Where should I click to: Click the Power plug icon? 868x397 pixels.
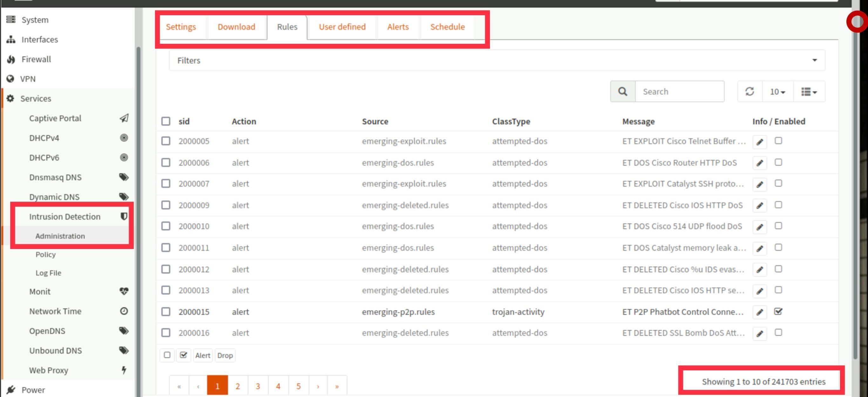point(11,390)
